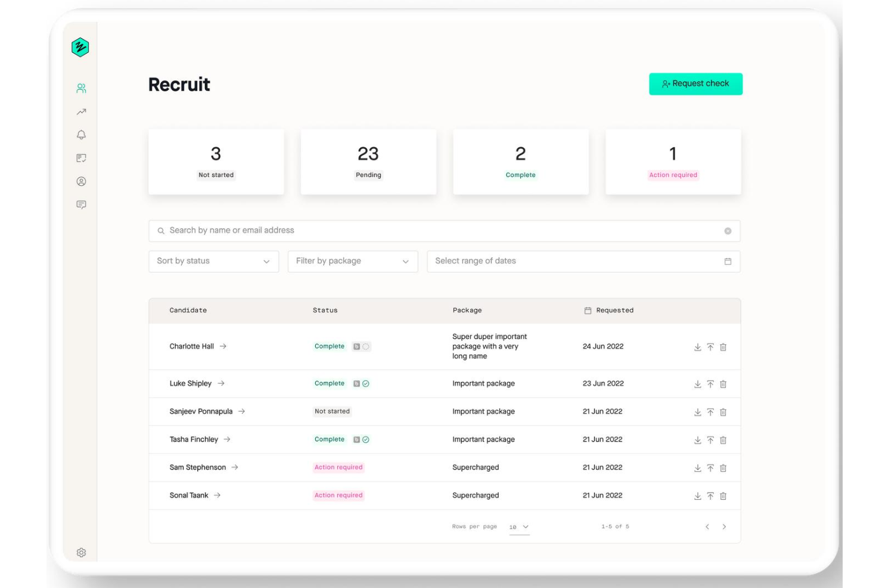Image resolution: width=882 pixels, height=588 pixels.
Task: Open the Messages chat sidebar icon
Action: (81, 204)
